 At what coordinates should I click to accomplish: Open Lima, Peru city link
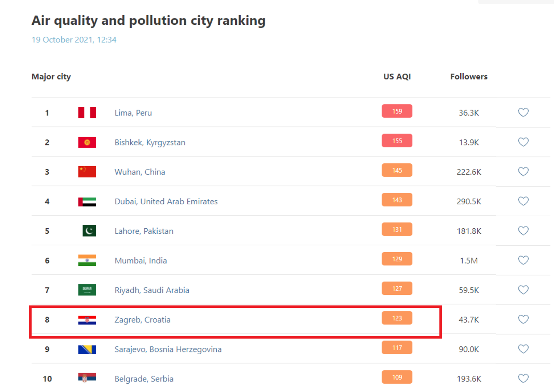point(133,113)
